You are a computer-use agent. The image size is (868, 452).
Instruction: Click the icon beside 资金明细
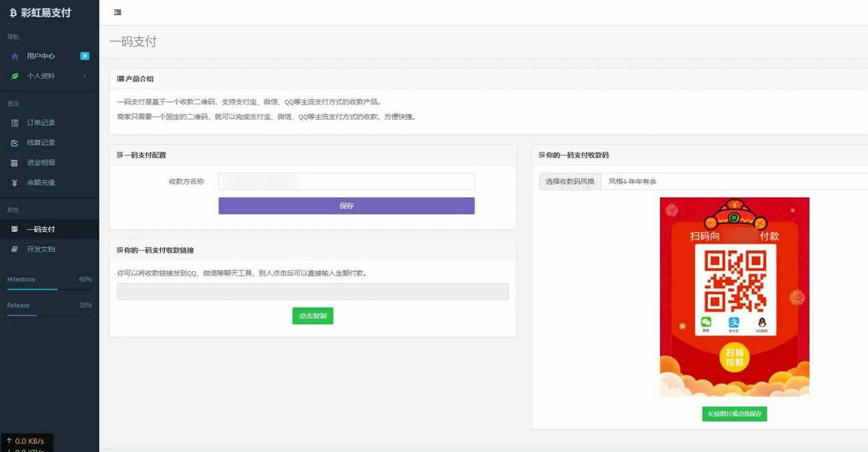15,163
